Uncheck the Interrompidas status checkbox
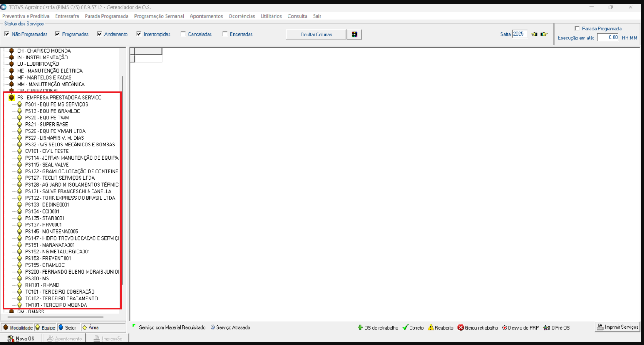This screenshot has height=345, width=644. click(x=139, y=34)
